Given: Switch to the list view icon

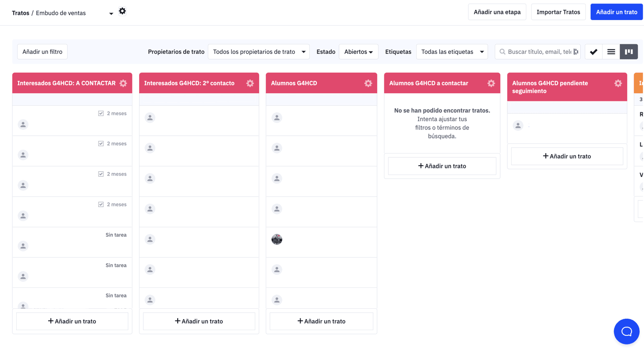Looking at the screenshot, I should coord(611,52).
